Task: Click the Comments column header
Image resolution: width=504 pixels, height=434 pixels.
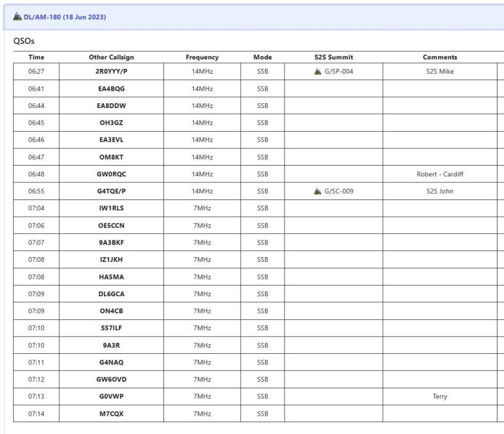Action: [x=440, y=57]
